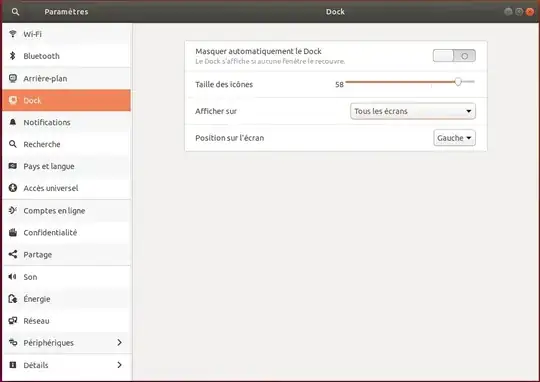Screen dimensions: 540x382
Task: Open the search magnifier in the header
Action: click(15, 12)
